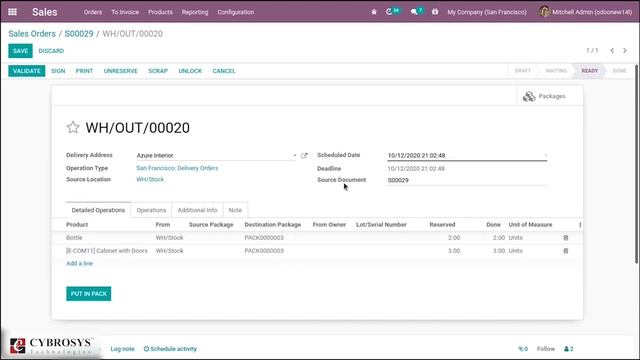Click READY status stage

(589, 71)
